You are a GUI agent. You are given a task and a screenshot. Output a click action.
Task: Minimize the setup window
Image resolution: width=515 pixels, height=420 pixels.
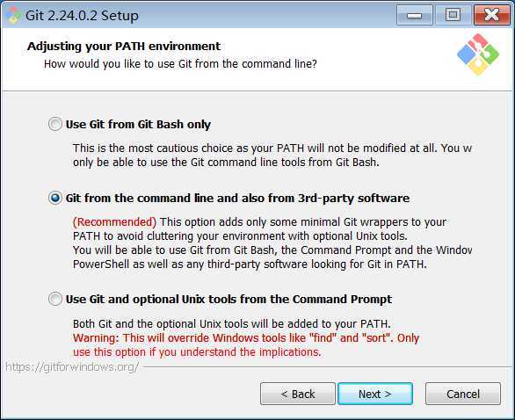point(415,15)
